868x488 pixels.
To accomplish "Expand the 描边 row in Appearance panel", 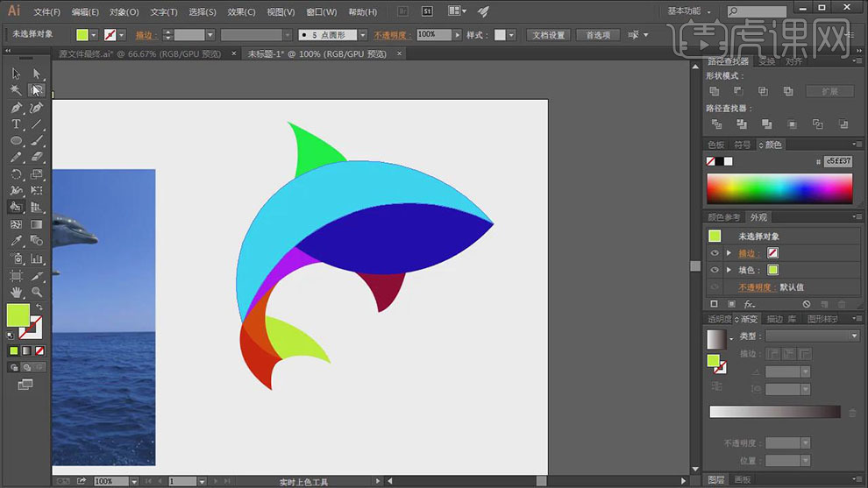I will [x=729, y=253].
